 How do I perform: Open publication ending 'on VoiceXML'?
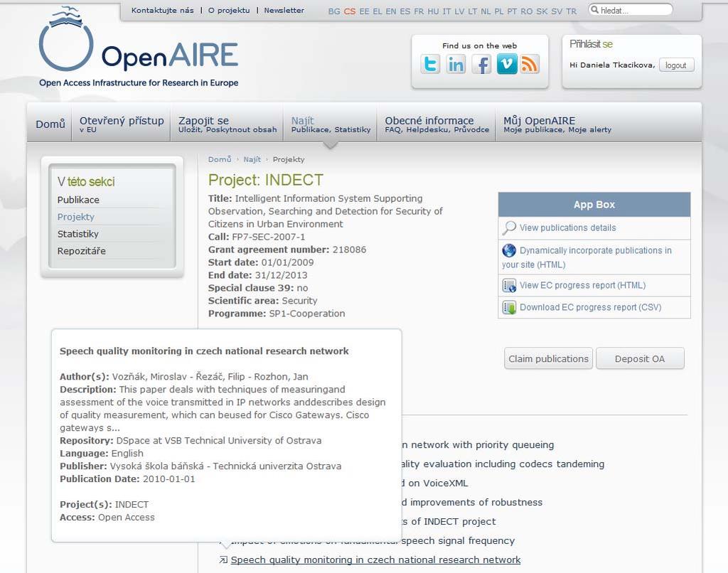tap(435, 483)
